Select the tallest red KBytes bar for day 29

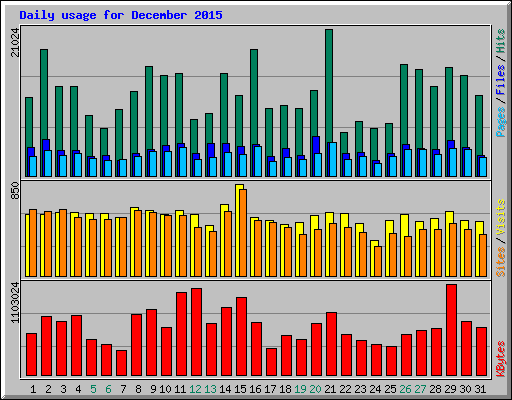[x=451, y=330]
